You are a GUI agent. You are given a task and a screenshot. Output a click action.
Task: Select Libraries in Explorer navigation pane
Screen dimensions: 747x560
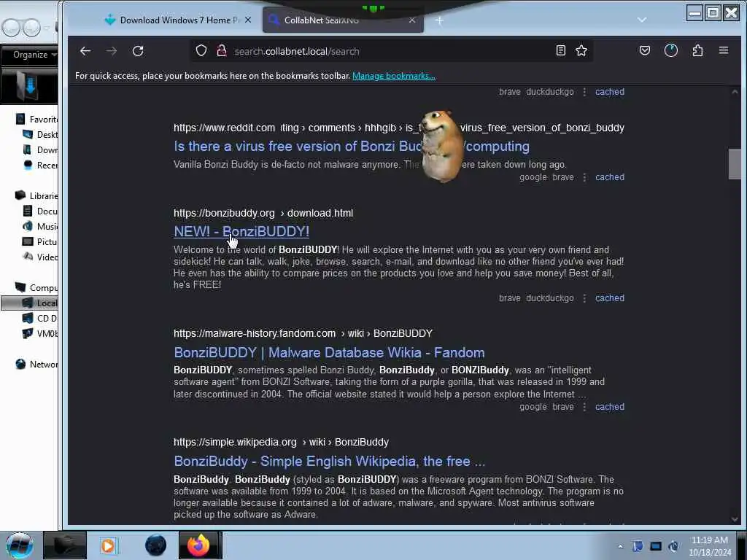pyautogui.click(x=37, y=195)
